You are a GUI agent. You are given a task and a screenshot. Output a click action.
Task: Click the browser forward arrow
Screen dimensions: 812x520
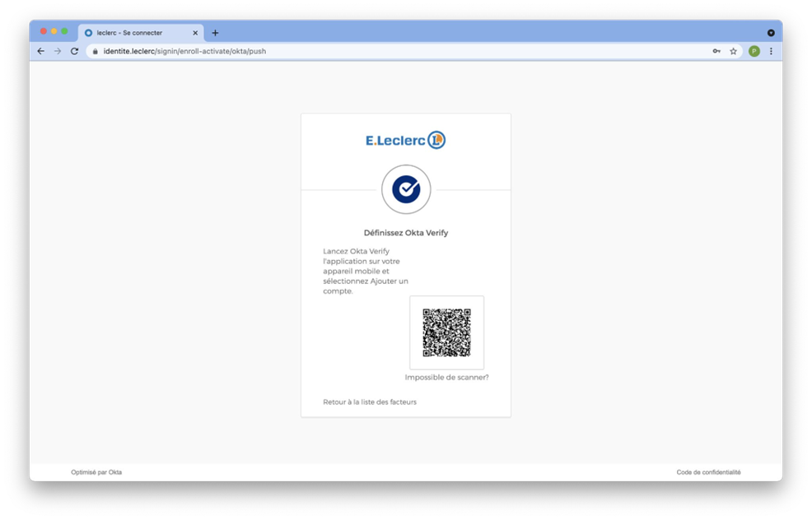[x=58, y=51]
